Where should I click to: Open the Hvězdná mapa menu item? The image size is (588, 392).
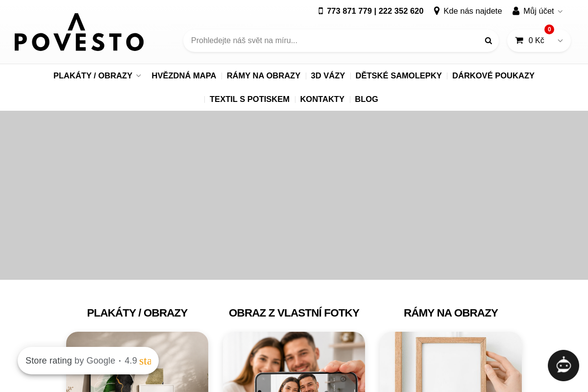click(184, 76)
